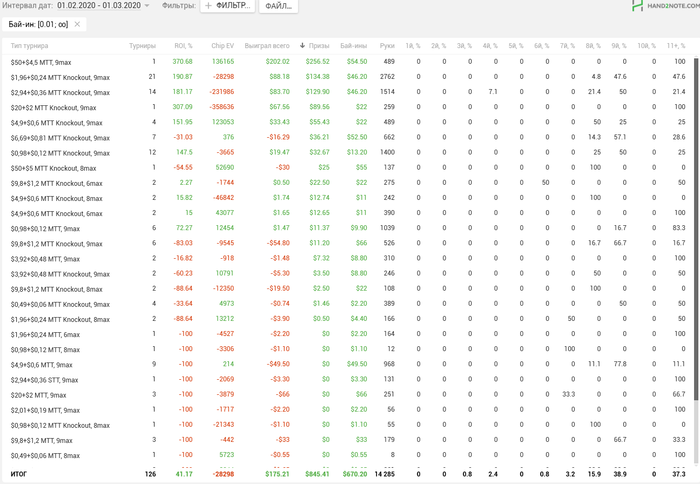Select row $4,9+$0,6 MTT Knockout, 9max
This screenshot has width=700, height=484.
point(348,123)
